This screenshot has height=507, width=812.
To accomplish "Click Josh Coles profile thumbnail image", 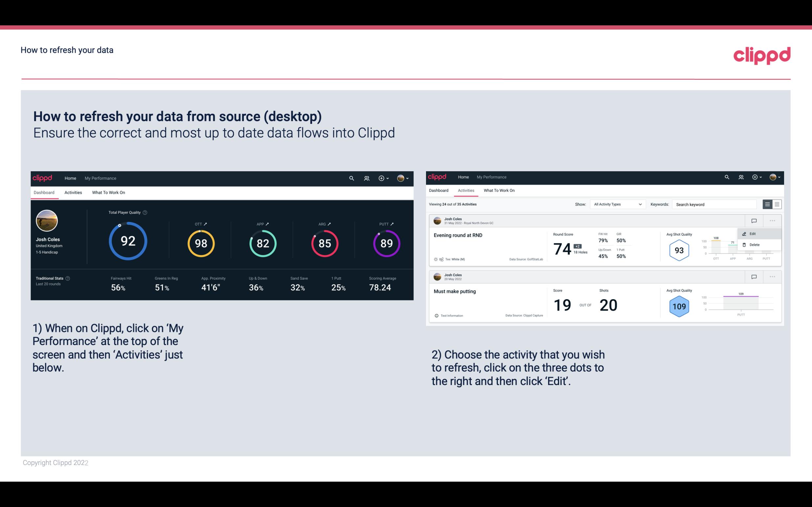I will (46, 221).
